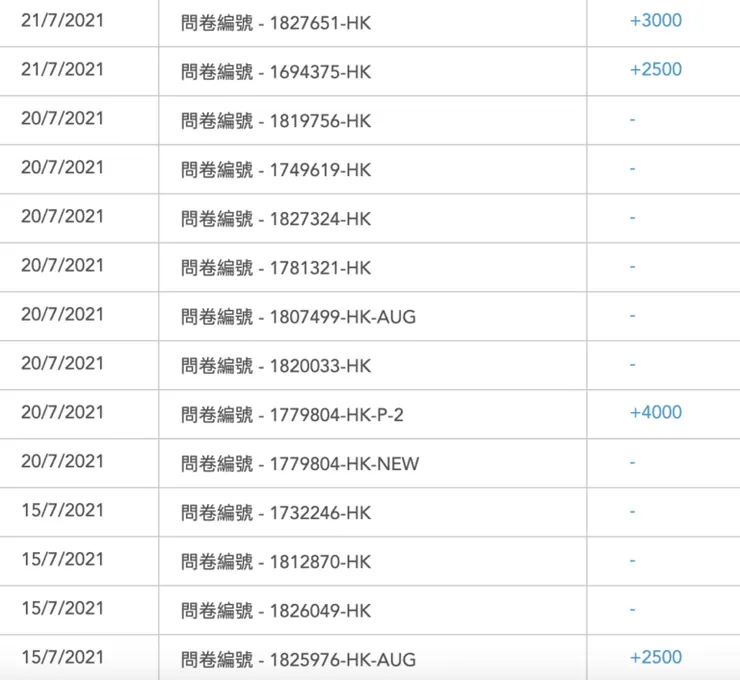Screen dimensions: 740x680
Task: Click the date beside survey 1827651-HK
Action: 62,21
